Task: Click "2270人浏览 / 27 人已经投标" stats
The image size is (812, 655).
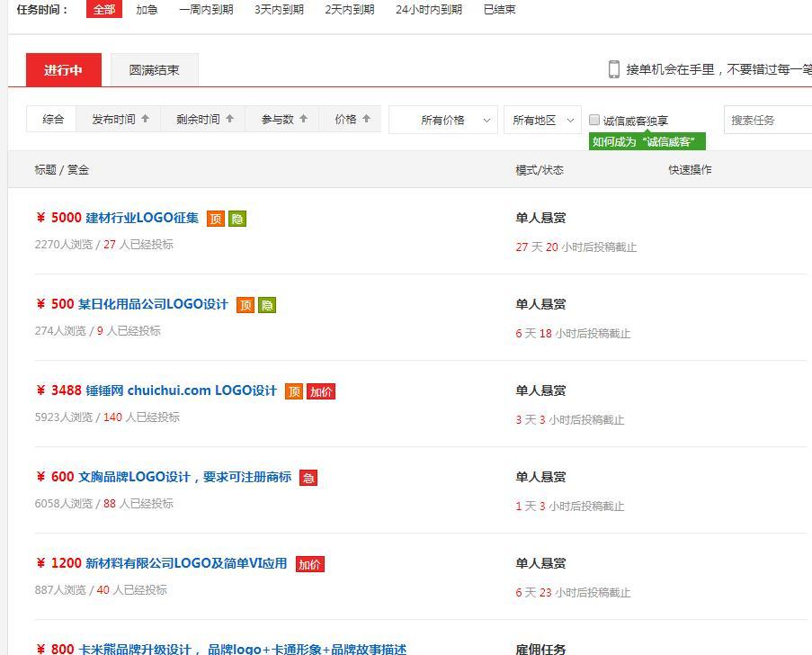Action: click(x=104, y=245)
